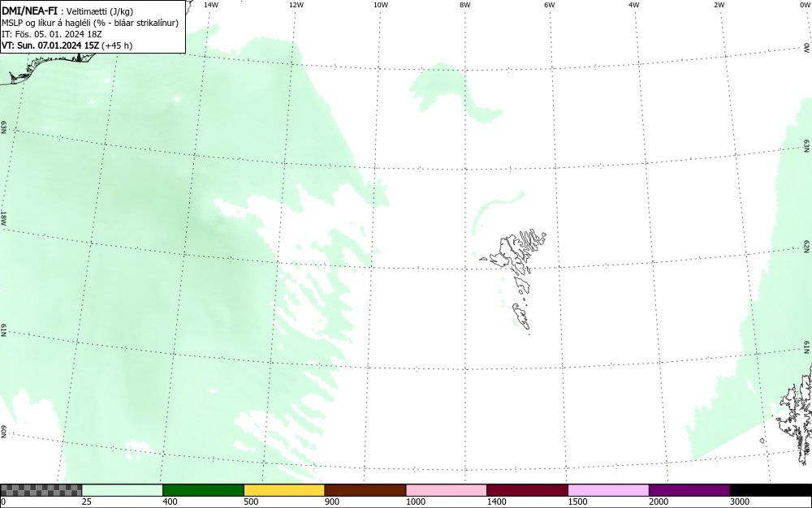The height and width of the screenshot is (508, 812).
Task: Click the legend value "25"
Action: pyautogui.click(x=87, y=502)
